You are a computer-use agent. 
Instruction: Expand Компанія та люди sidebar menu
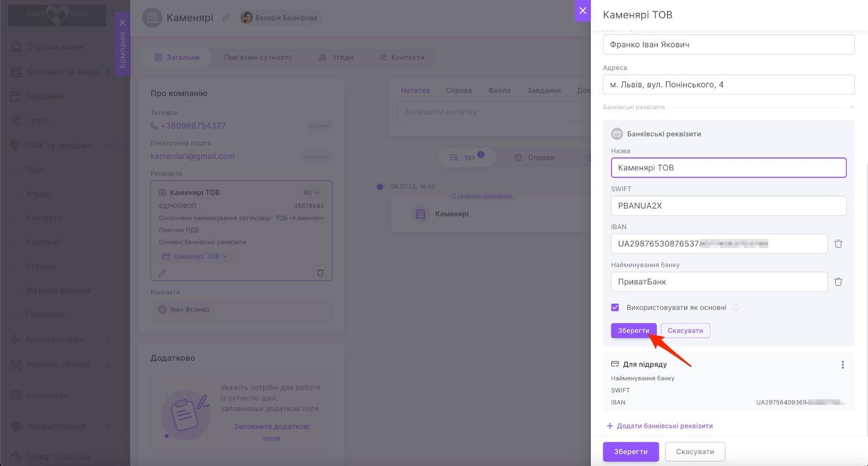tap(108, 72)
